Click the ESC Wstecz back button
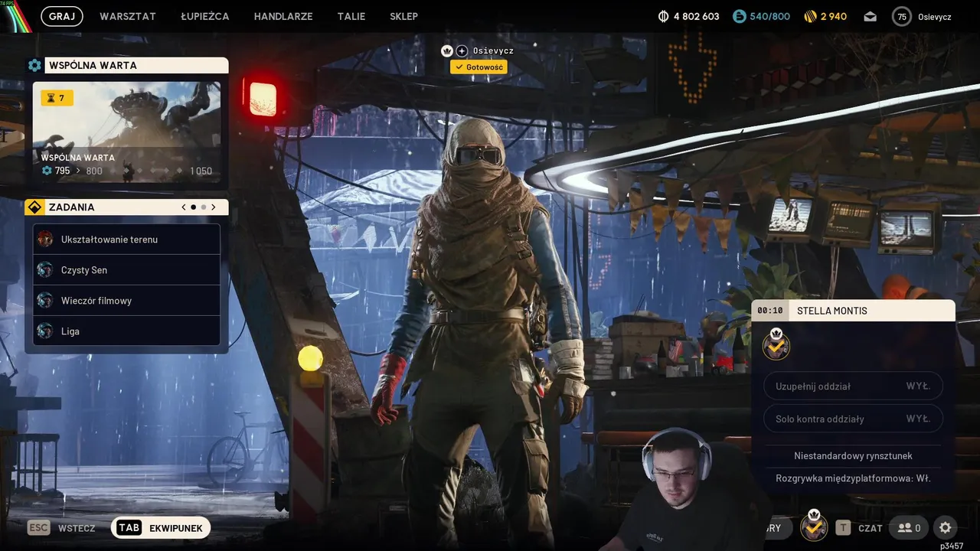The height and width of the screenshot is (551, 980). [x=62, y=528]
